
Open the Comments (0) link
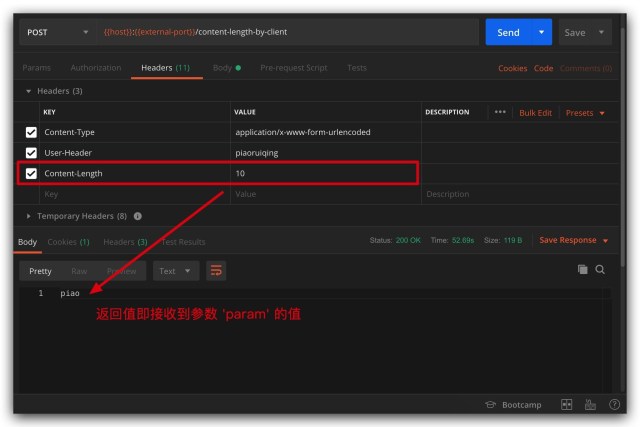coord(586,68)
